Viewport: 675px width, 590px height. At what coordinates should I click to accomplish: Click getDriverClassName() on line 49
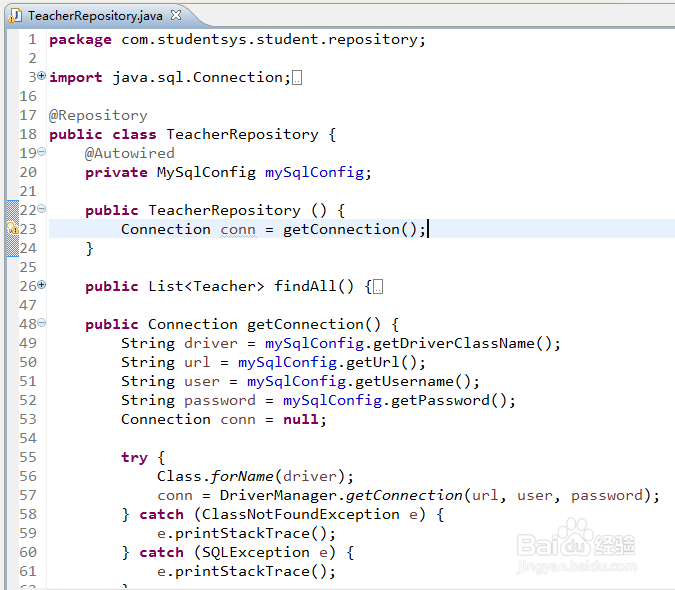pyautogui.click(x=462, y=343)
